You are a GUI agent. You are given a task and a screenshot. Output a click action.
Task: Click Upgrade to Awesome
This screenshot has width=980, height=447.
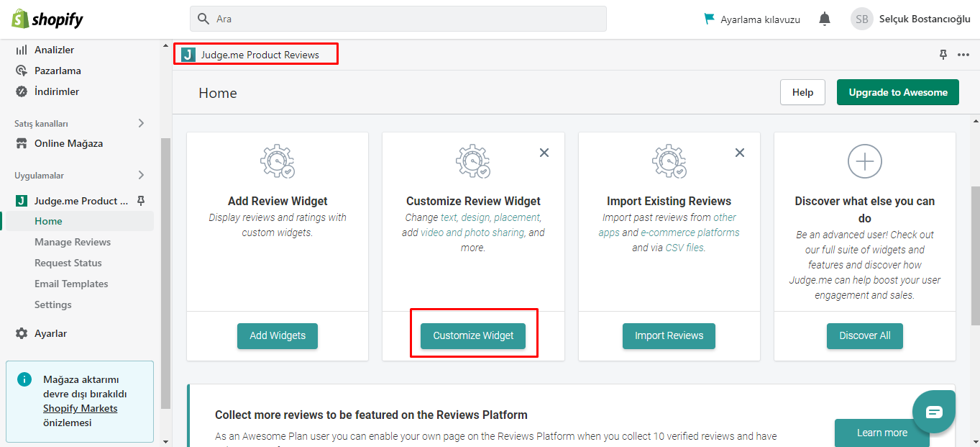pyautogui.click(x=898, y=92)
